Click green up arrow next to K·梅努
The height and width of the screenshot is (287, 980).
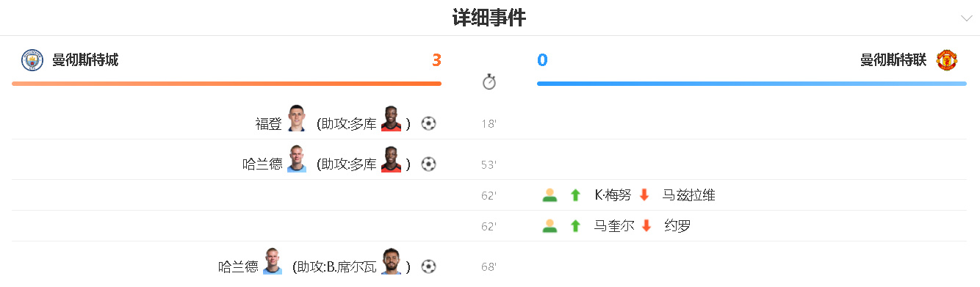click(x=576, y=195)
